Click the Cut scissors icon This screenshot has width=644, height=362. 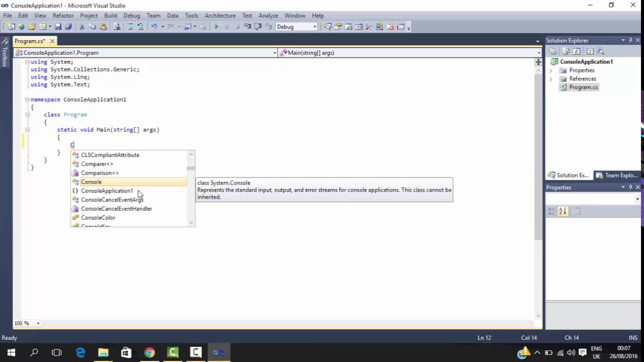[x=82, y=27]
